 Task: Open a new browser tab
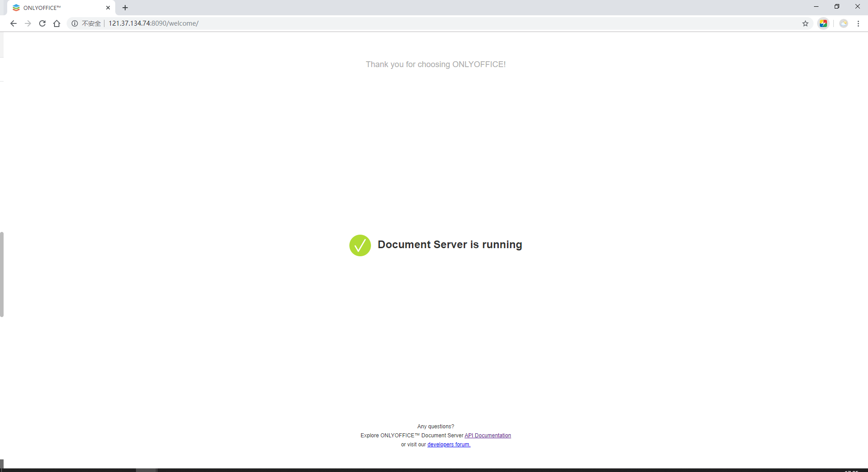[125, 8]
